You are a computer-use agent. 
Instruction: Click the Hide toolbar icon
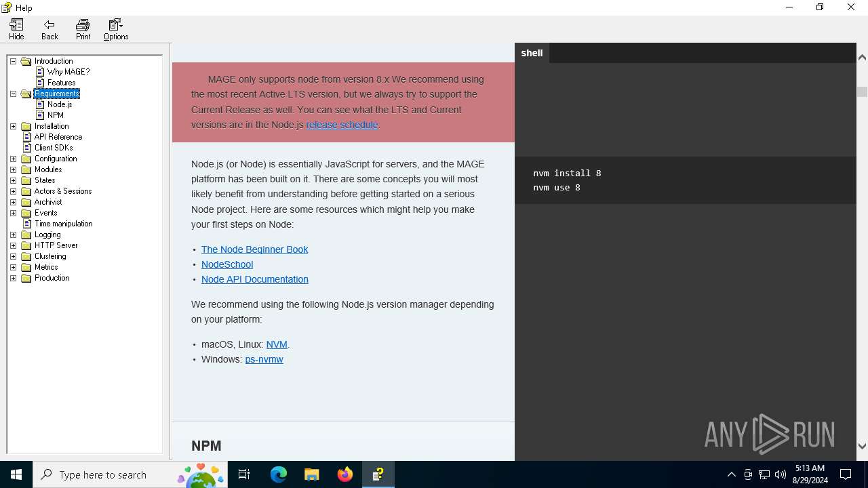click(16, 29)
